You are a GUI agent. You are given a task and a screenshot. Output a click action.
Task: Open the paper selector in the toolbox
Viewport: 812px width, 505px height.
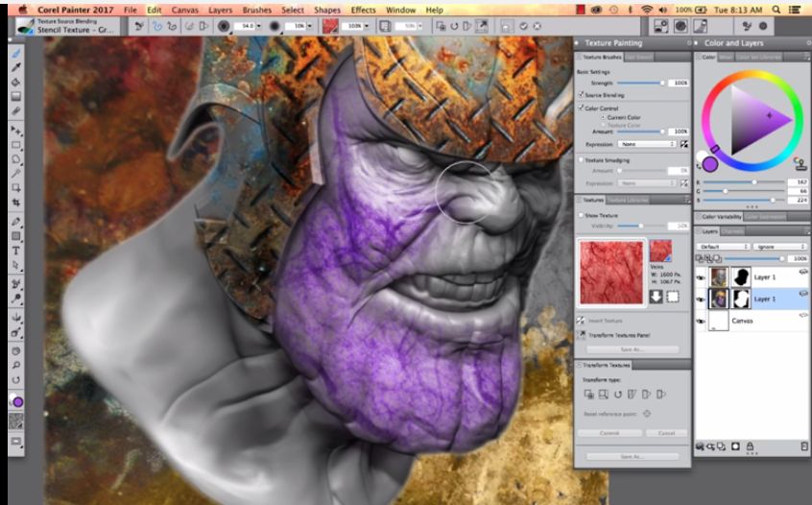coord(16,421)
